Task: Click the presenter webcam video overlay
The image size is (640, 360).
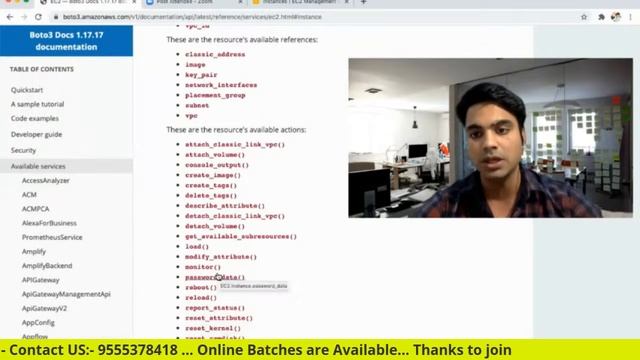Action: tap(491, 138)
